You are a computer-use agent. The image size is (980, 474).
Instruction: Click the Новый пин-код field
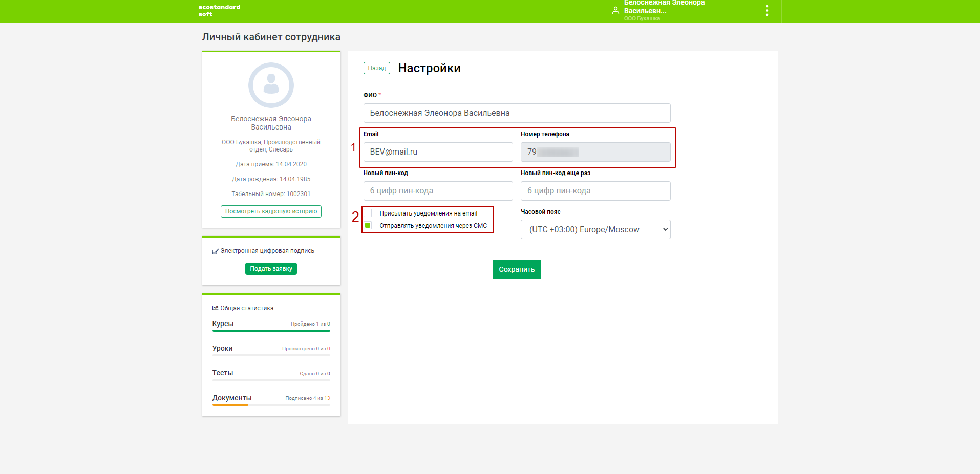pyautogui.click(x=438, y=191)
